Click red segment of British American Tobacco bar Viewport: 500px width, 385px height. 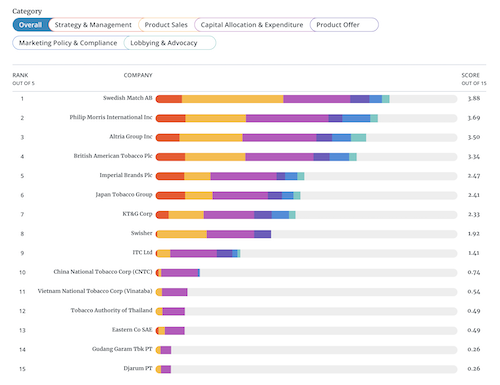point(170,157)
